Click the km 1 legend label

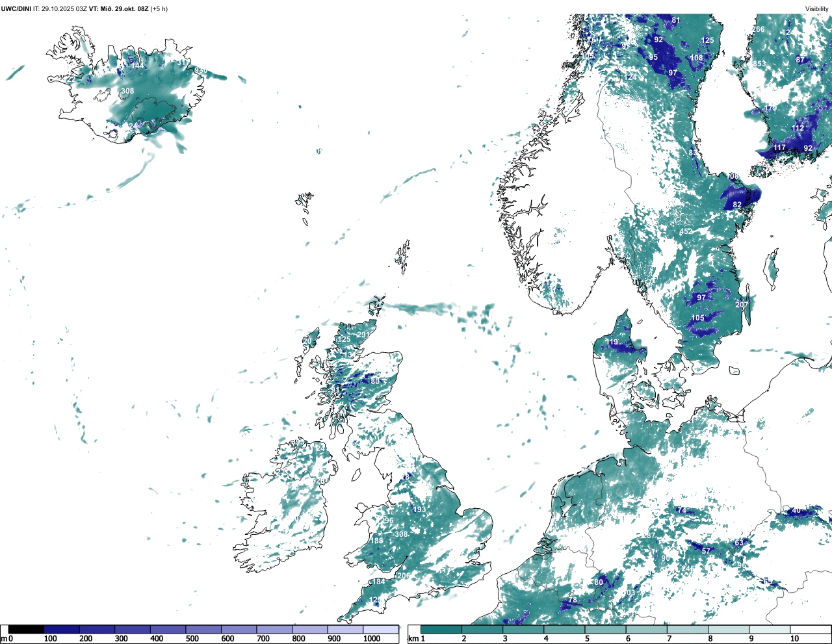416,639
